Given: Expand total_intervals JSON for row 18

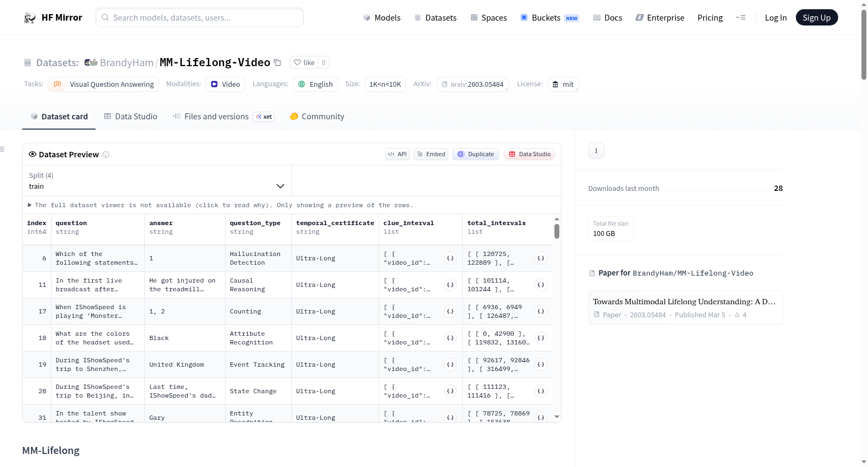Looking at the screenshot, I should pos(541,338).
